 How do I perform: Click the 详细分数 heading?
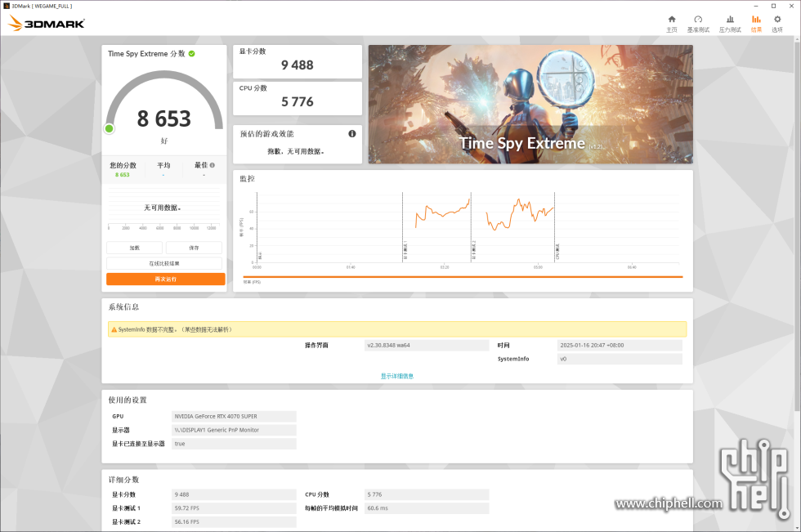(x=123, y=480)
